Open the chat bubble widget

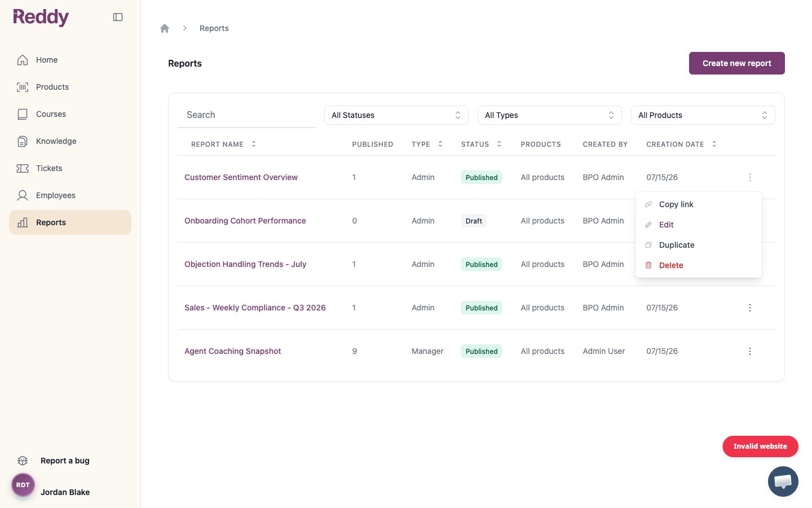pos(783,481)
